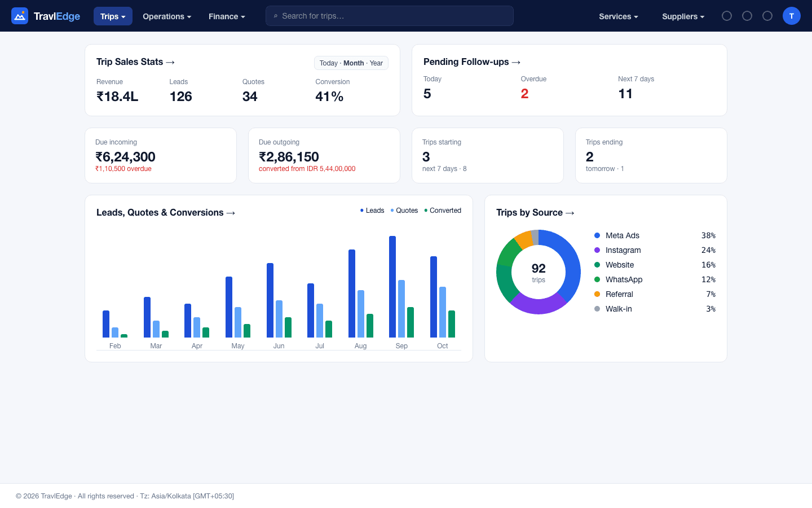Click the Tz: Asia/Kolkata footer text
This screenshot has width=812, height=508.
click(187, 496)
